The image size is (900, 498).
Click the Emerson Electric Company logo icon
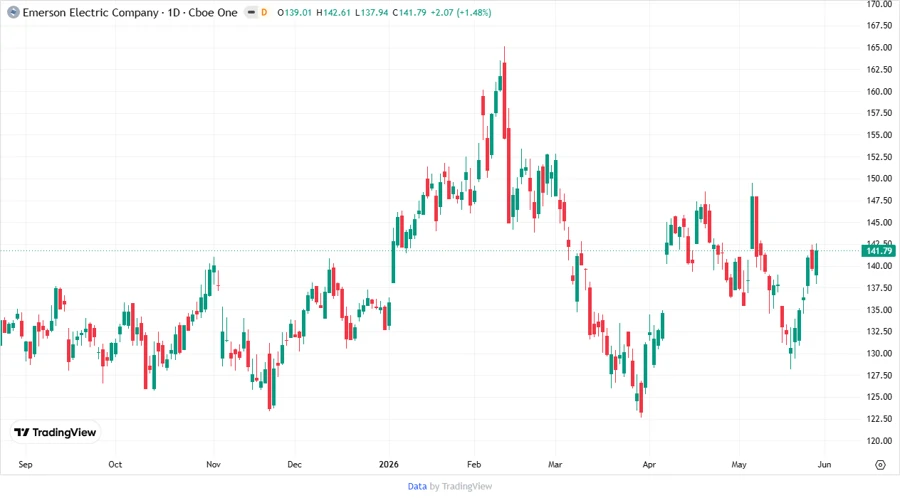(13, 12)
